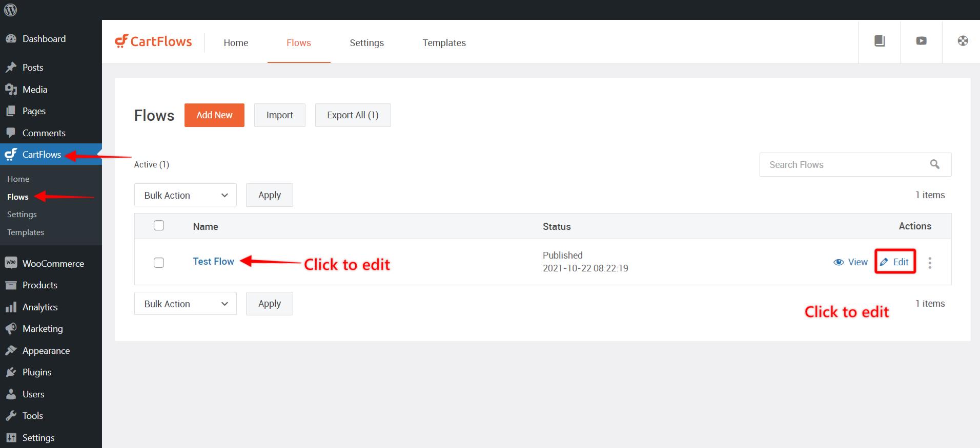Open the support lifebuoy icon
This screenshot has width=980, height=448.
[963, 41]
